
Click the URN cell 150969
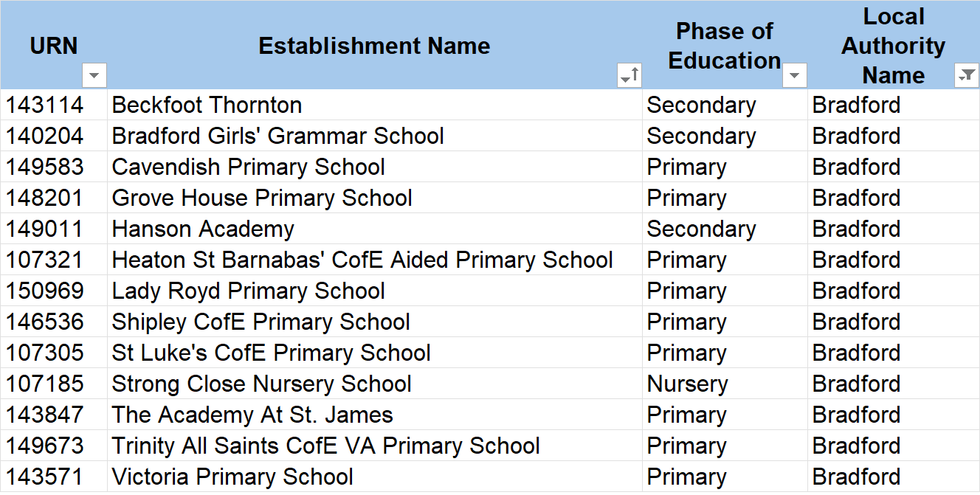tap(54, 291)
